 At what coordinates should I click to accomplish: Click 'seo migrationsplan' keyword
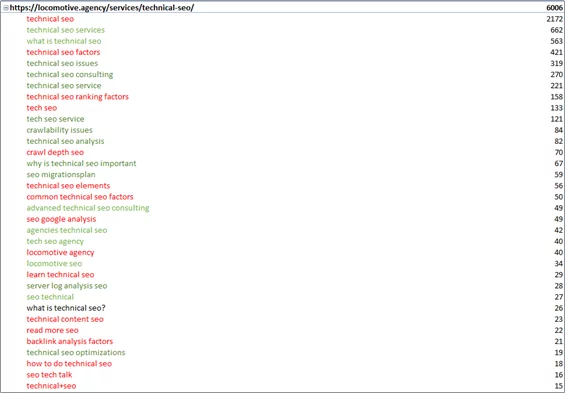point(61,175)
